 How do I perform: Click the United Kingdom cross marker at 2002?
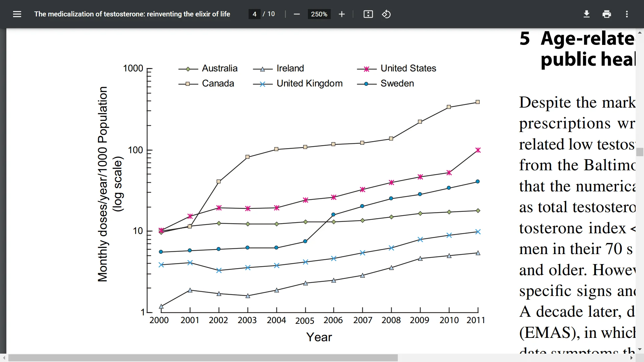pos(219,270)
